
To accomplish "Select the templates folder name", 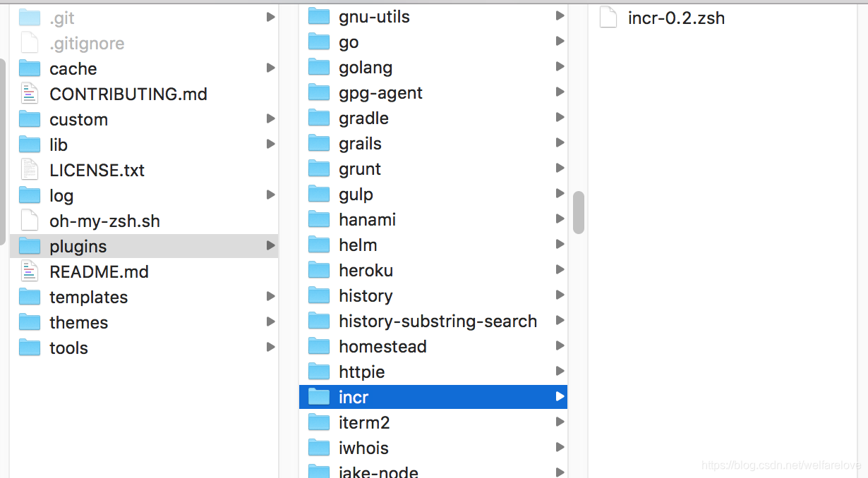I will [x=88, y=297].
